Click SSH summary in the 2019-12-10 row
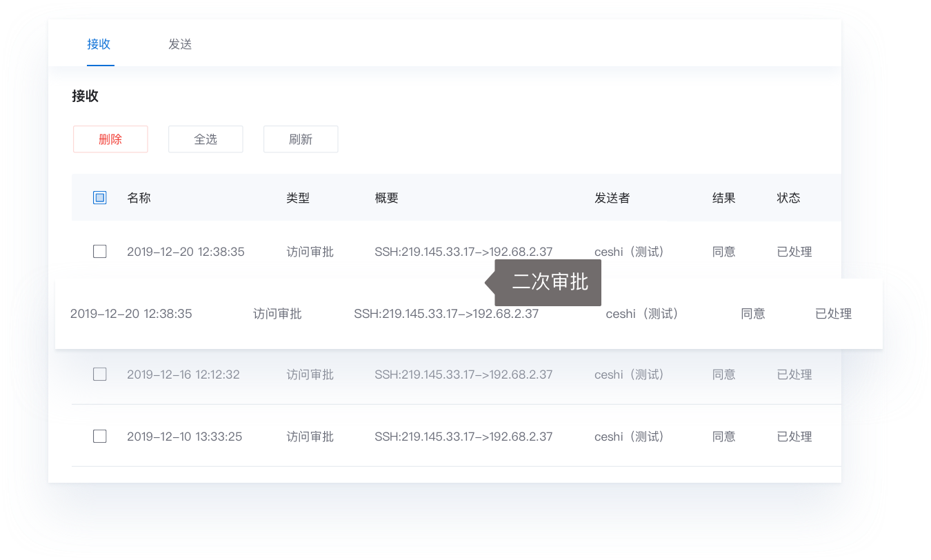Image resolution: width=931 pixels, height=560 pixels. click(x=464, y=437)
